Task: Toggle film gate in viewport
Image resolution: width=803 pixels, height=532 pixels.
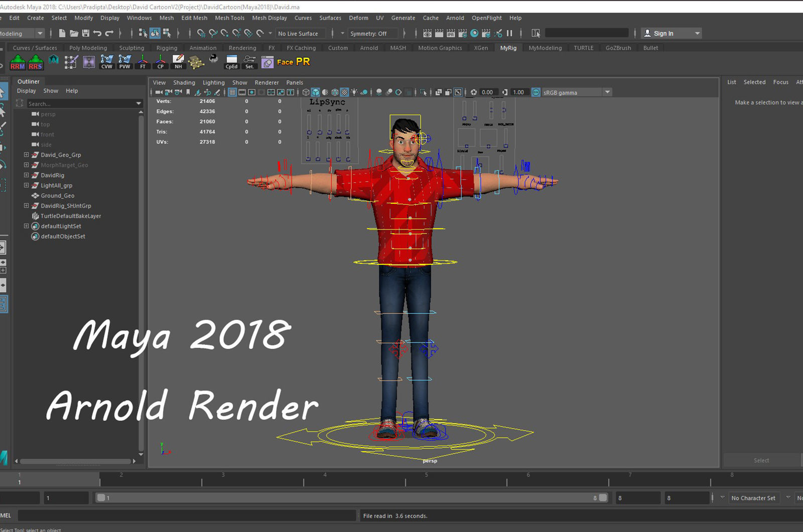Action: click(242, 92)
